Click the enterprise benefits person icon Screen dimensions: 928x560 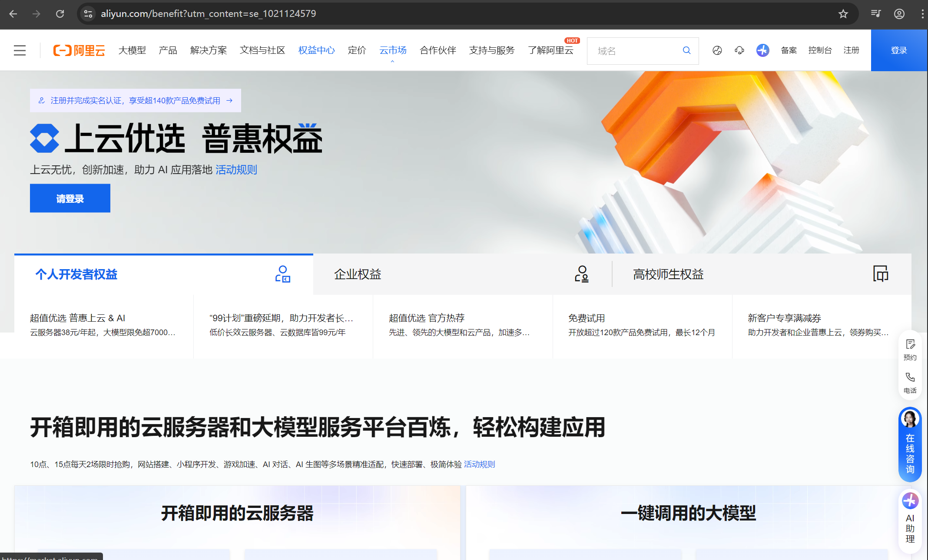coord(582,274)
